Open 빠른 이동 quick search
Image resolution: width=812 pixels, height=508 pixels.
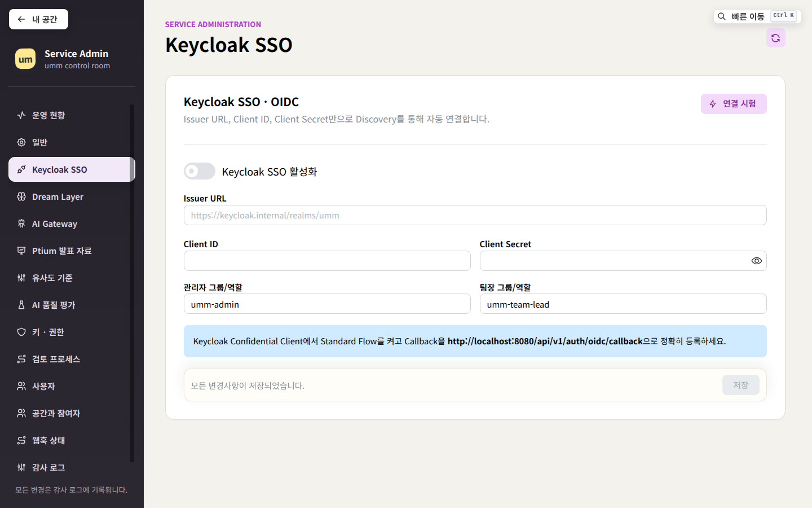757,16
